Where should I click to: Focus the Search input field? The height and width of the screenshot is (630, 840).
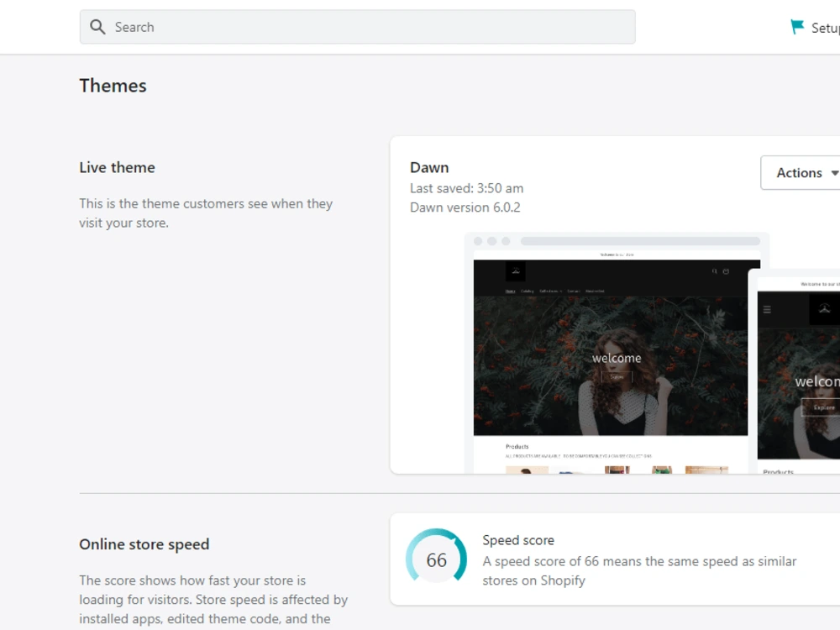pos(357,27)
